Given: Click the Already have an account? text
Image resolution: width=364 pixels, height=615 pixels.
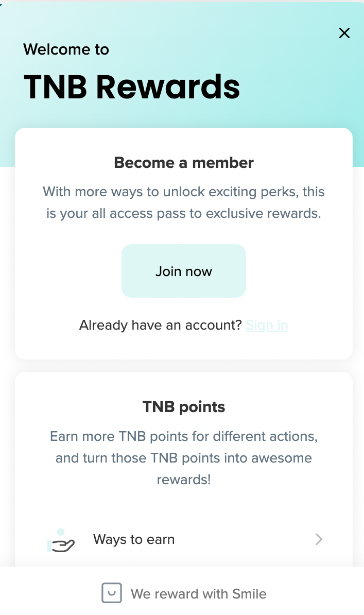Looking at the screenshot, I should coord(160,326).
